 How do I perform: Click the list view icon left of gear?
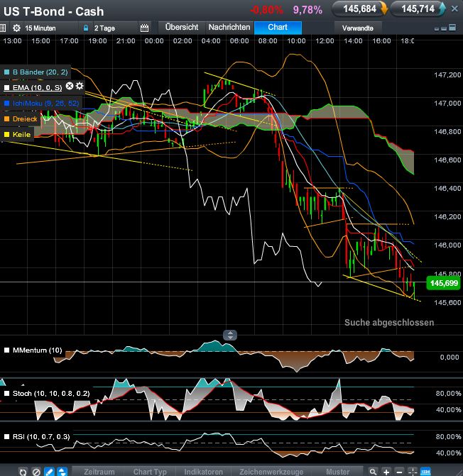coord(3,28)
